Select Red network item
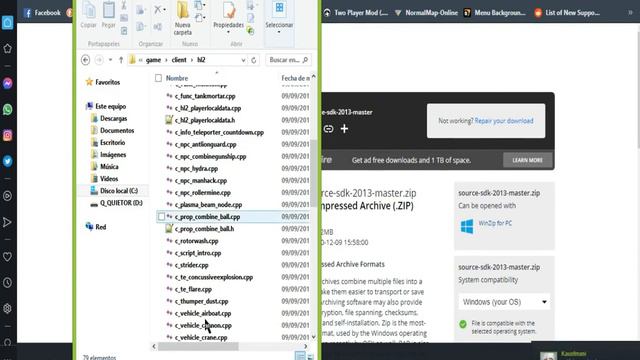This screenshot has height=360, width=640. (x=100, y=227)
